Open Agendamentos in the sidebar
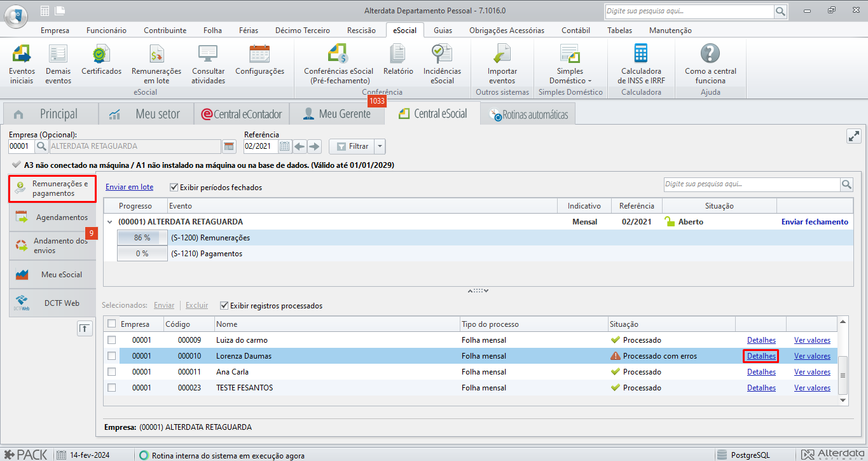 52,217
